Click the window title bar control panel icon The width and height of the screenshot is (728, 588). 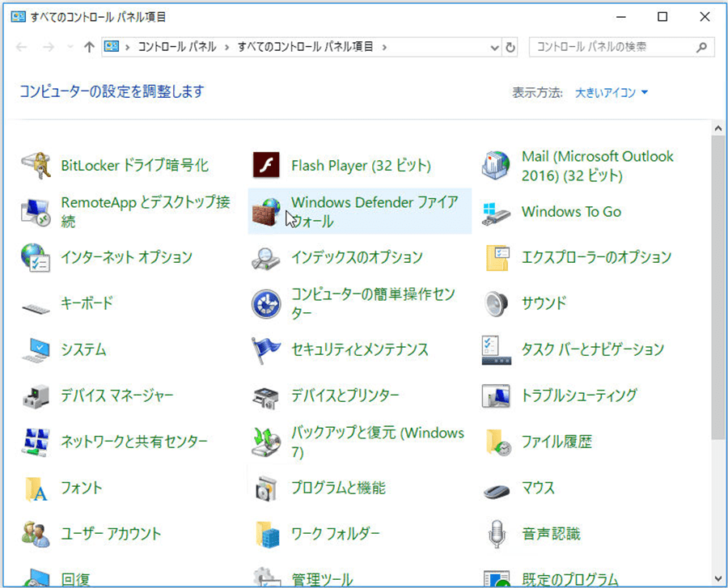(x=18, y=17)
